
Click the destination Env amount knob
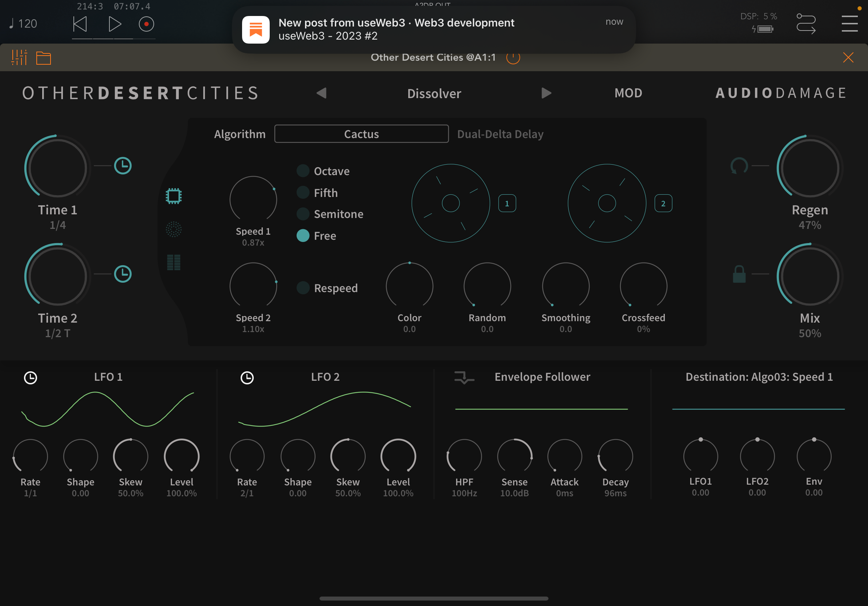[x=814, y=455]
